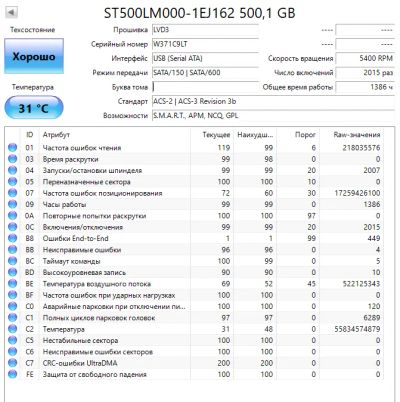Select the Включения/отключения row
This screenshot has width=400, height=402.
(195, 227)
